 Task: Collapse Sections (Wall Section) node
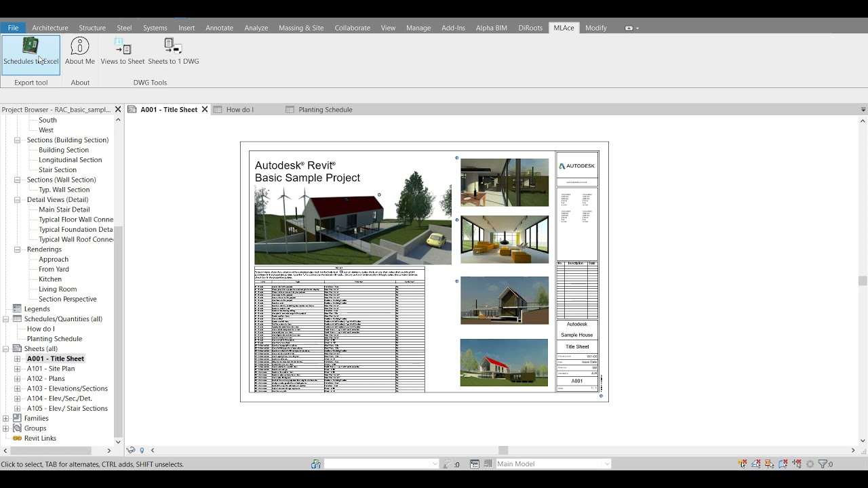tap(18, 180)
